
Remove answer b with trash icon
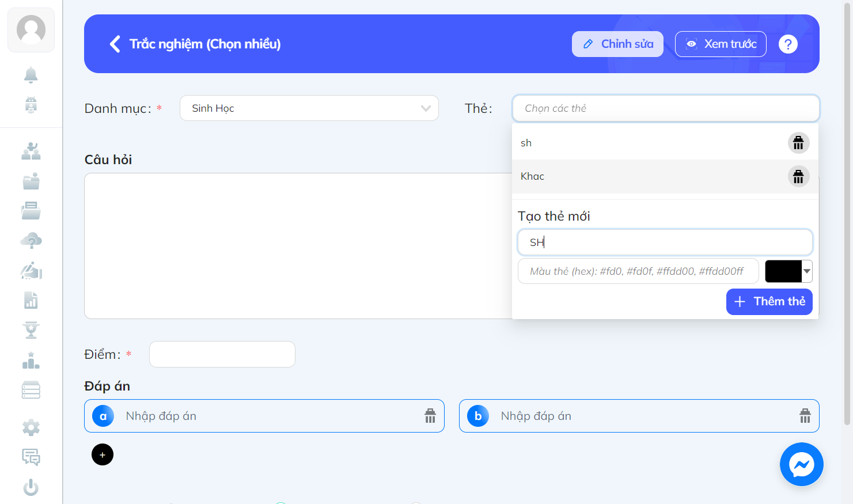(805, 416)
